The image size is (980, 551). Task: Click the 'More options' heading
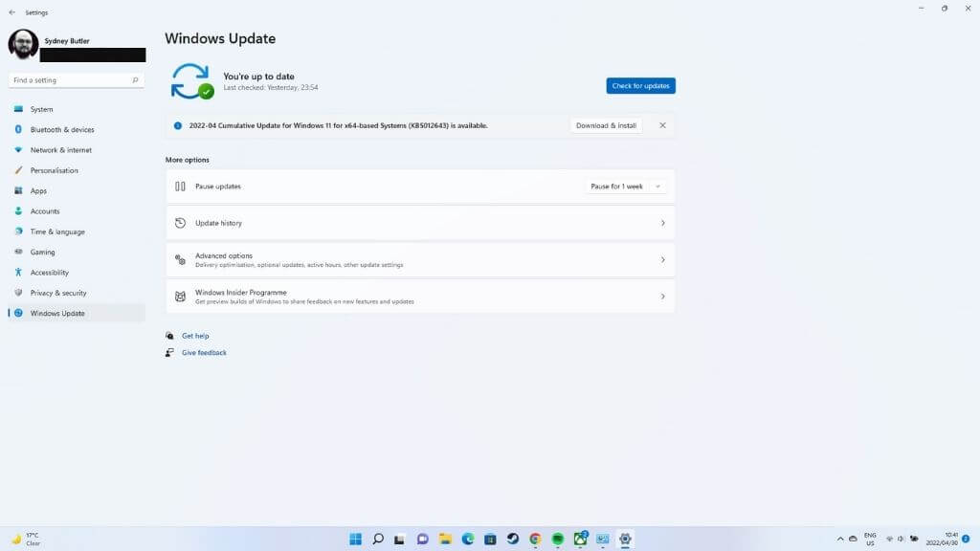(187, 160)
